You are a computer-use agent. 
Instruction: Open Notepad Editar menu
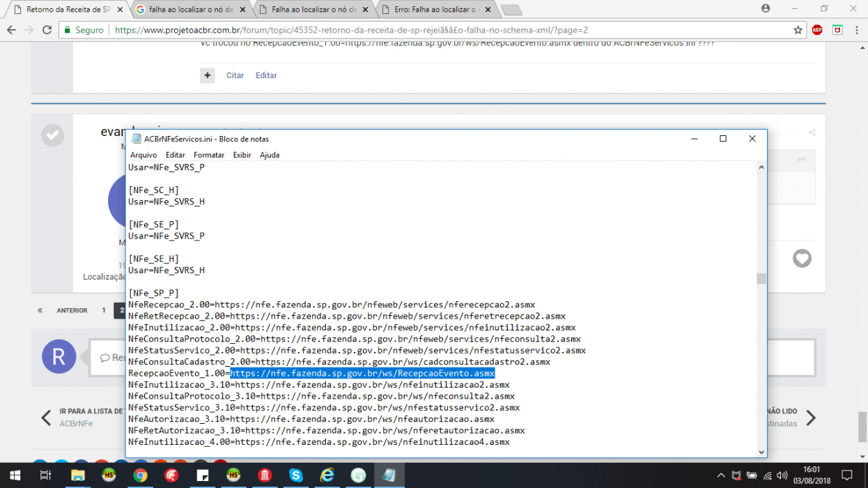coord(176,155)
